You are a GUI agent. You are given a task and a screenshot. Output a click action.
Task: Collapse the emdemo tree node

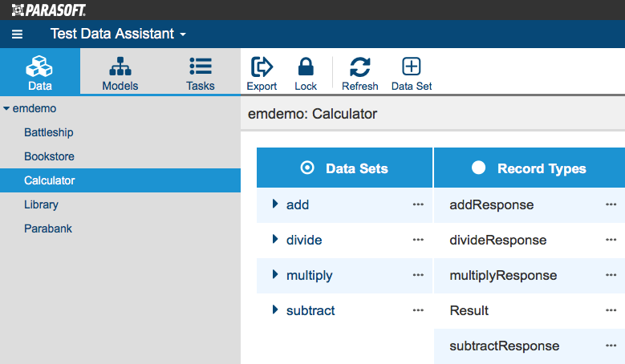(6, 108)
